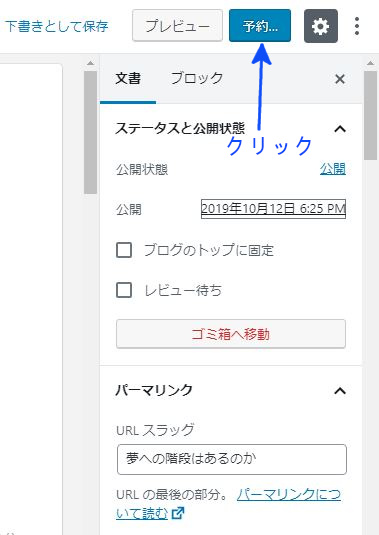Screen dimensions: 379x535
Task: Open the publish date 2019年10月12日 picker
Action: pyautogui.click(x=273, y=209)
